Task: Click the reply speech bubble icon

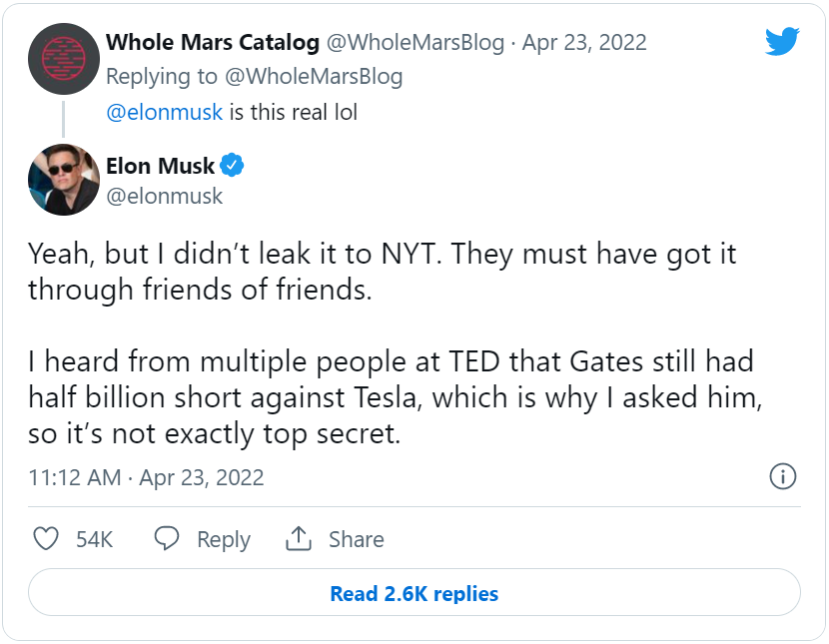Action: tap(167, 539)
